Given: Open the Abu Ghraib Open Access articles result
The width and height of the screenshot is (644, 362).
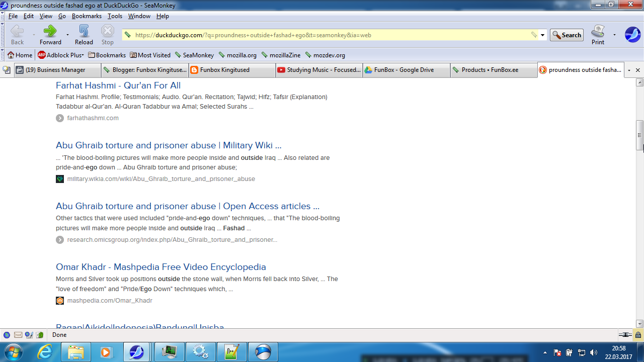Looking at the screenshot, I should click(x=188, y=206).
